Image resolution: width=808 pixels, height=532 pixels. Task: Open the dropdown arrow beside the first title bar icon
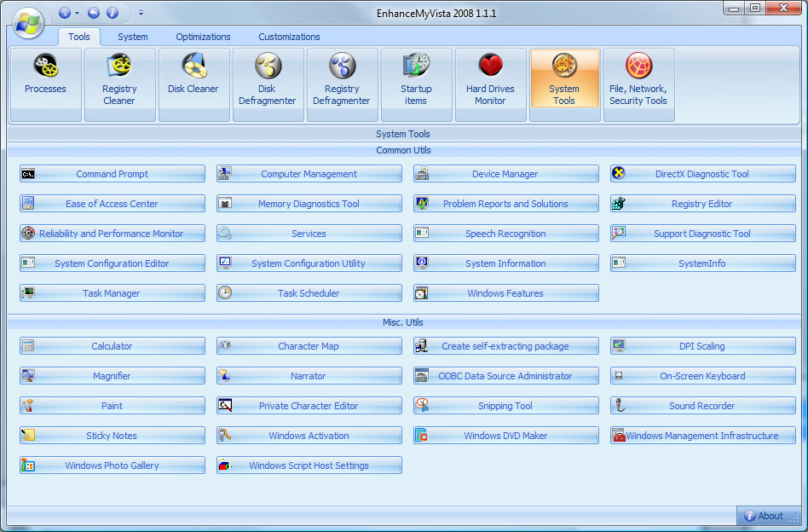78,14
